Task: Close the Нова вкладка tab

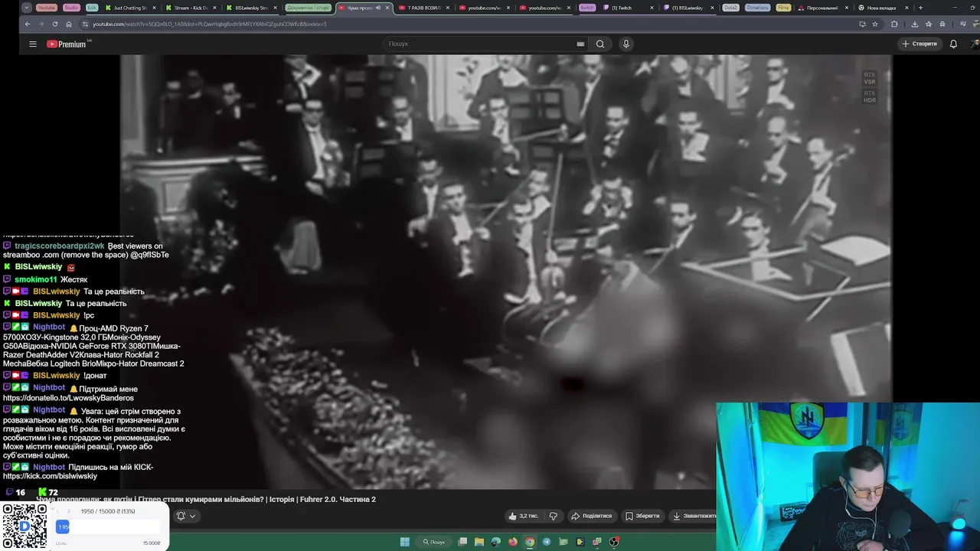Action: 907,8
